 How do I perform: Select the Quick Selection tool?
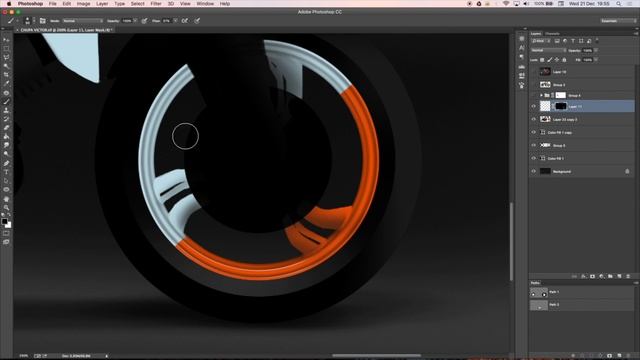(x=6, y=66)
